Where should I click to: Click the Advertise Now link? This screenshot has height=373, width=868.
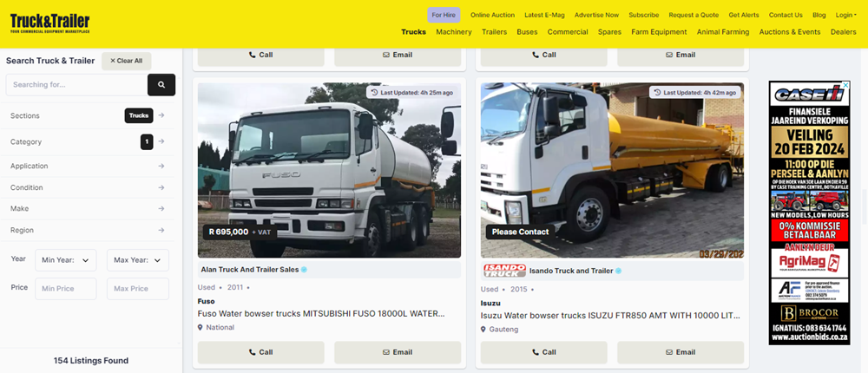point(596,15)
